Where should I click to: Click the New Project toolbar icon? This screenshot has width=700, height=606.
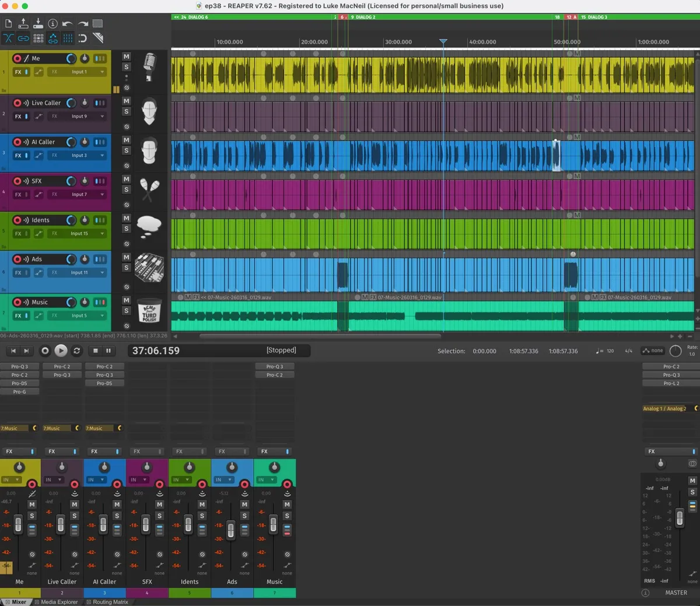pos(8,24)
